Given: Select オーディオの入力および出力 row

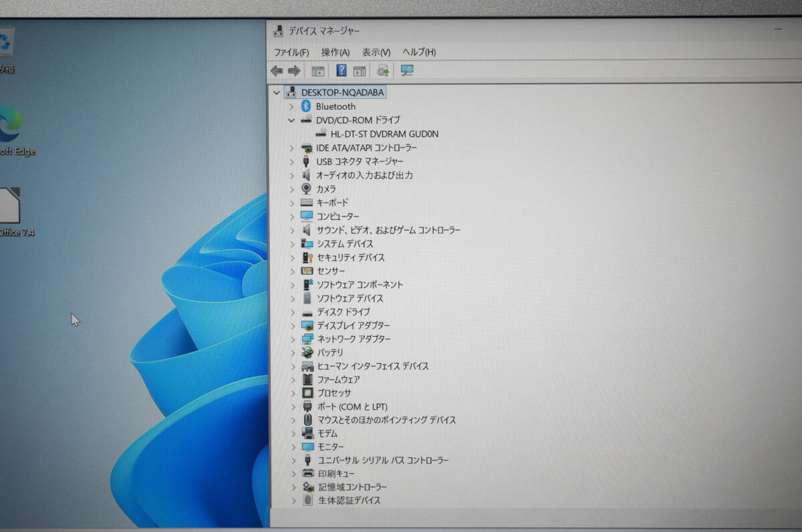Looking at the screenshot, I should 364,175.
